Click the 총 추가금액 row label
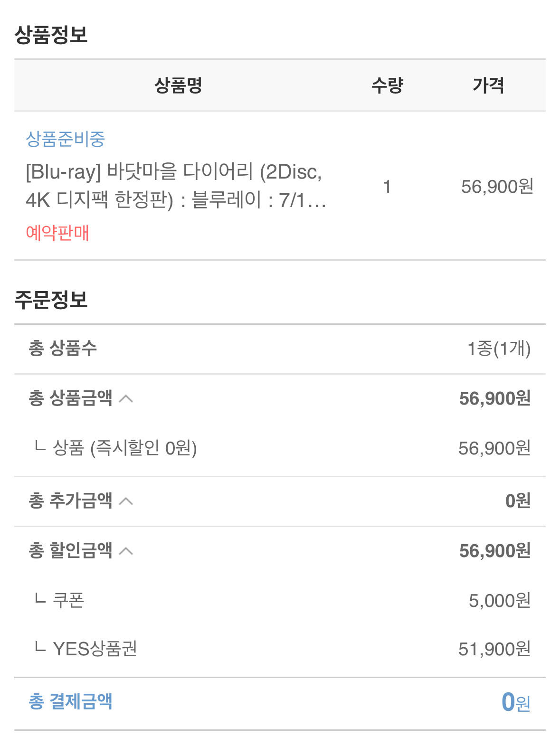This screenshot has height=746, width=560. (x=70, y=500)
